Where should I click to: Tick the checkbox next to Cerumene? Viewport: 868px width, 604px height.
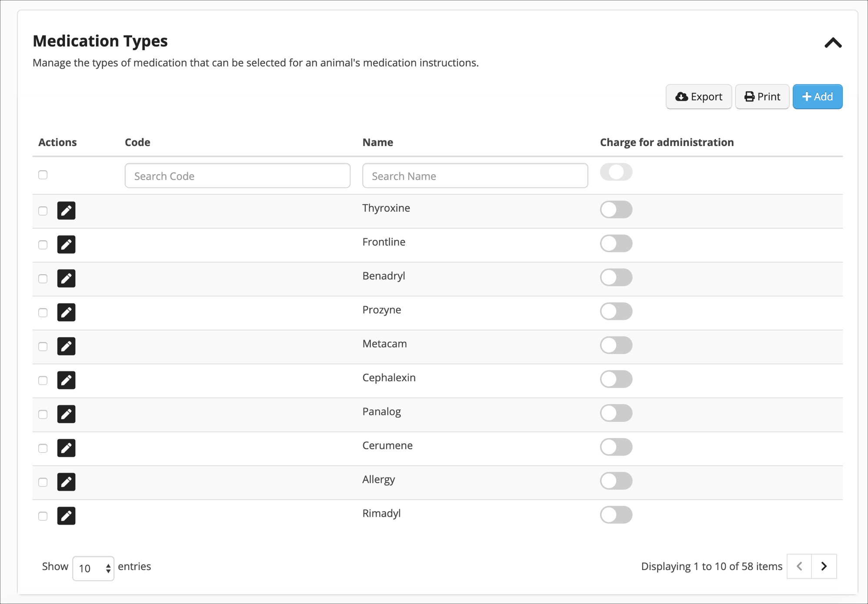43,448
